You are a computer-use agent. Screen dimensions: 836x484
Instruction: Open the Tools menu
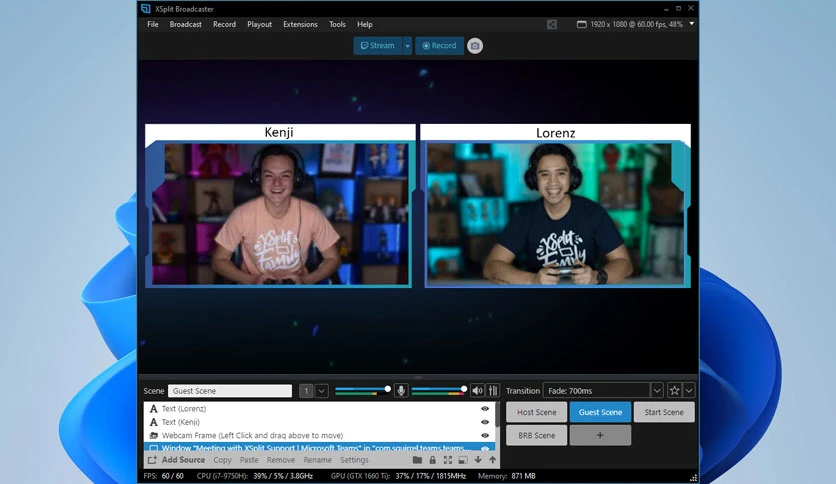click(337, 24)
